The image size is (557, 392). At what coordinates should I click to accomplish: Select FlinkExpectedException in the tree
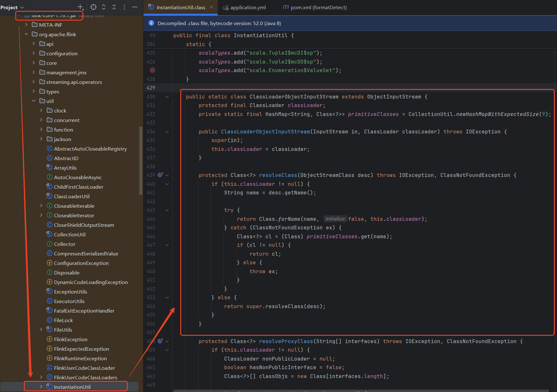pos(81,349)
